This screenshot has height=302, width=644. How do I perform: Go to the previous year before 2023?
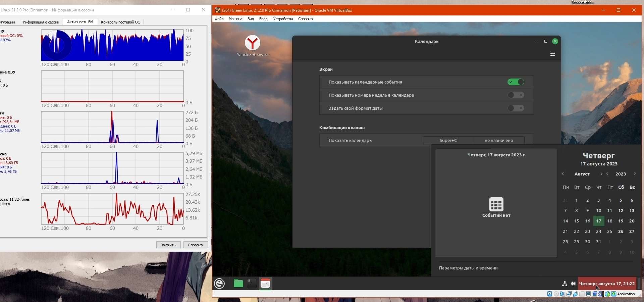point(607,174)
